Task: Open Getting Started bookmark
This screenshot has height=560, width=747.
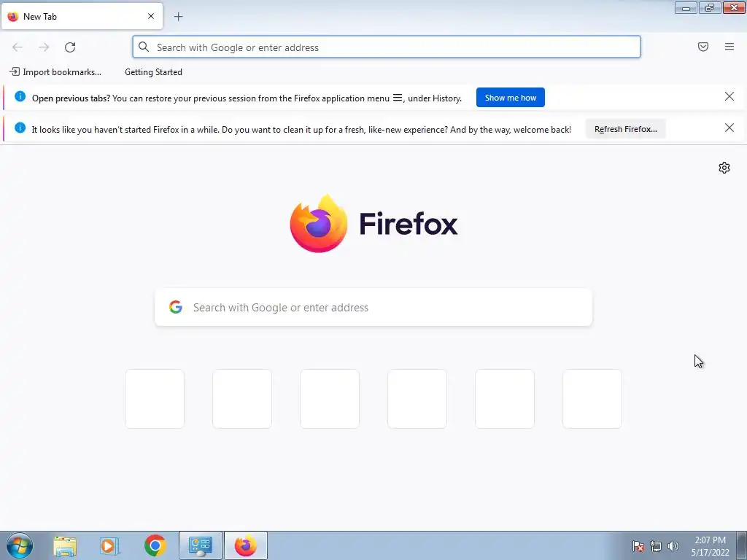Action: (153, 72)
